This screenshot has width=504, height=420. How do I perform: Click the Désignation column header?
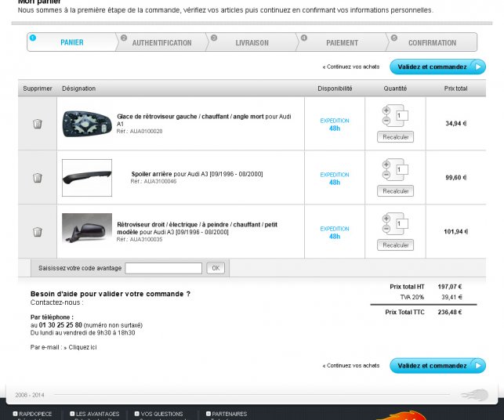tap(78, 89)
